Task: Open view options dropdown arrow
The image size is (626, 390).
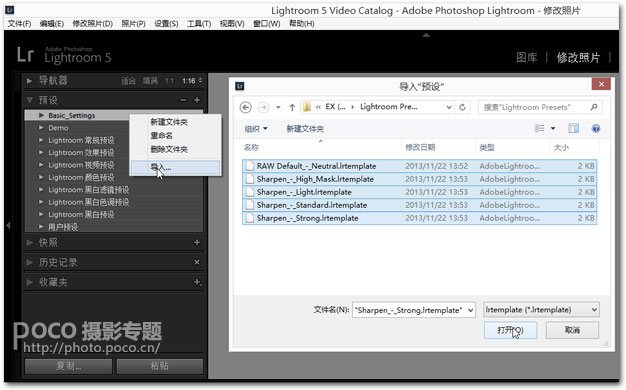Action: 553,128
